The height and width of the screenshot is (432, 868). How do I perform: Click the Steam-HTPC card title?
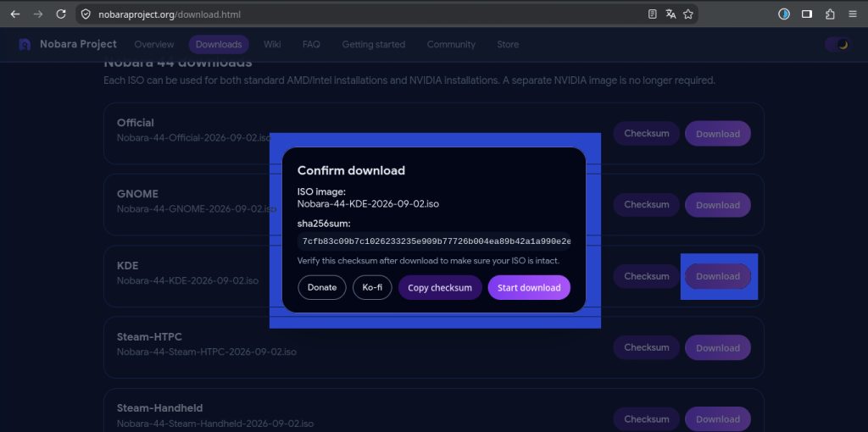[149, 336]
